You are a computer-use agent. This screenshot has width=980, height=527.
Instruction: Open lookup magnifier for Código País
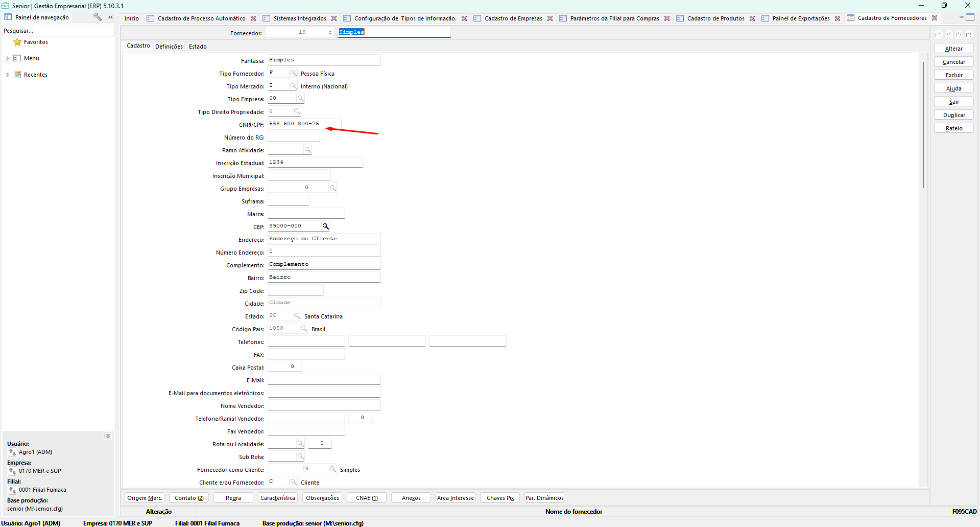[304, 329]
